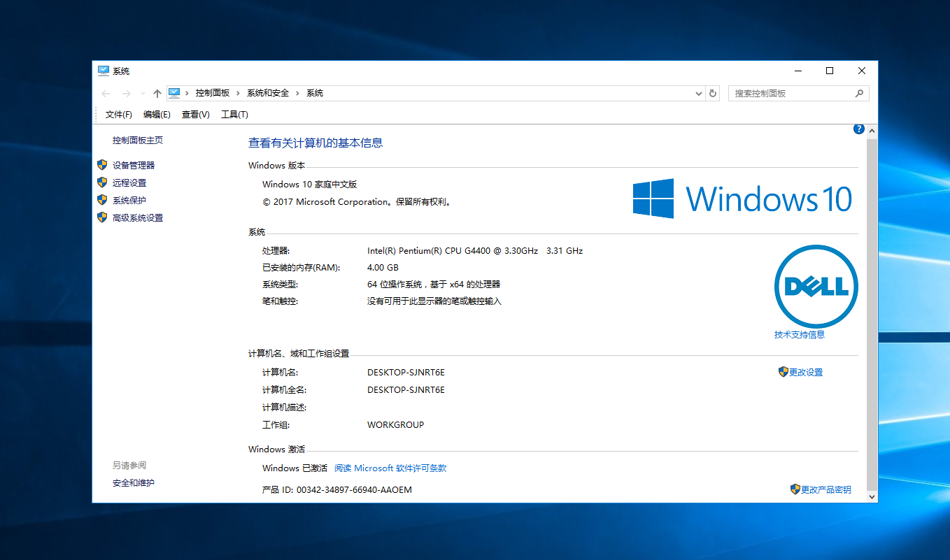950x560 pixels.
Task: Expand the chevron after 系统和安全 in the breadcrumb
Action: click(x=297, y=93)
